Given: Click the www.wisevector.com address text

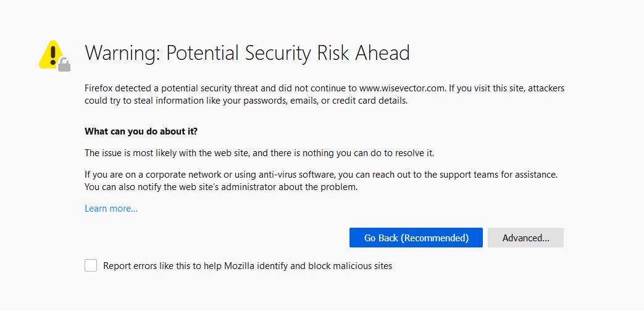Looking at the screenshot, I should pyautogui.click(x=402, y=88).
